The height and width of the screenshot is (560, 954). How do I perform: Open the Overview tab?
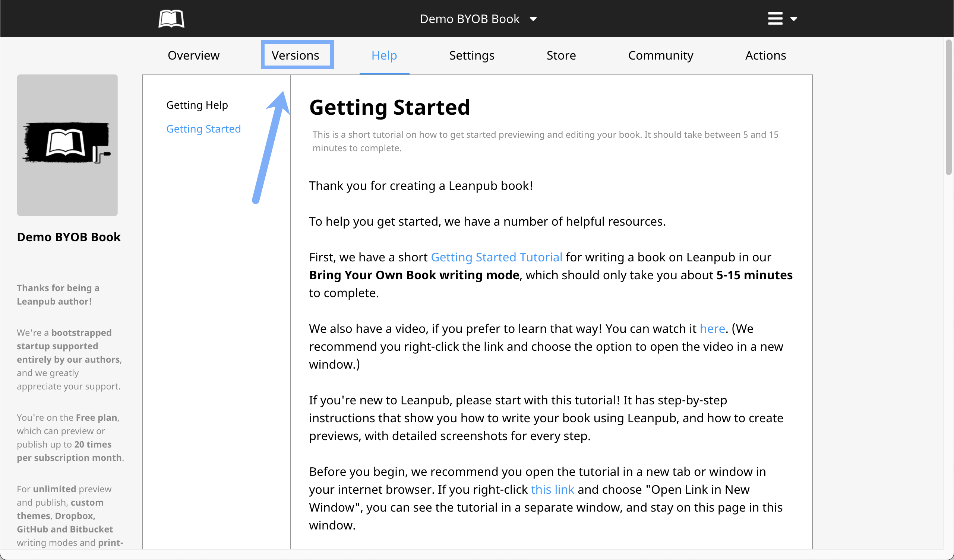point(193,55)
